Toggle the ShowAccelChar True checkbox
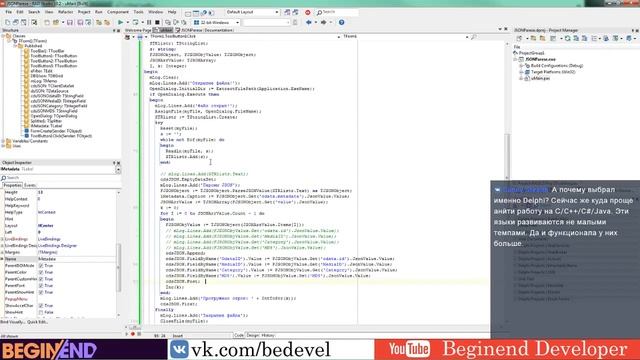The width and height of the screenshot is (640, 360). tap(41, 306)
